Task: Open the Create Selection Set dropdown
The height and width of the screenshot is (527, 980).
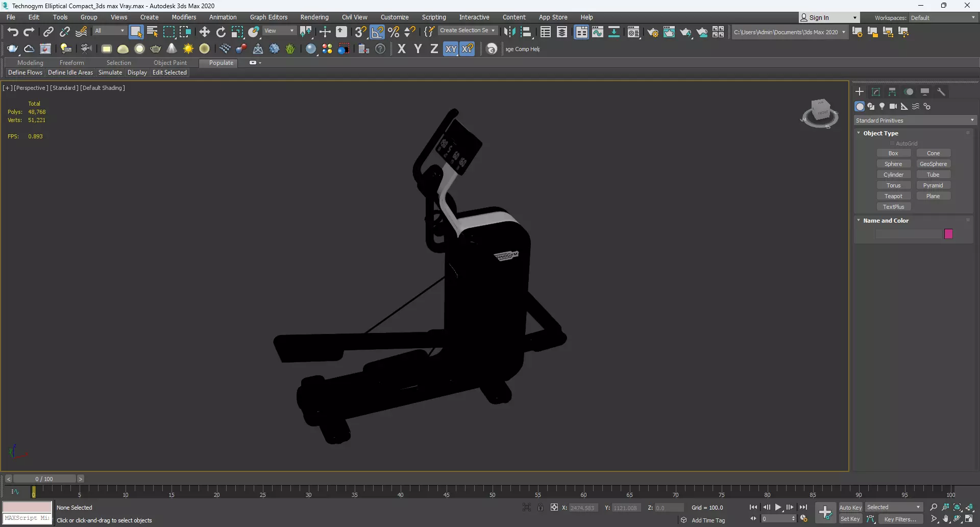Action: coord(467,31)
